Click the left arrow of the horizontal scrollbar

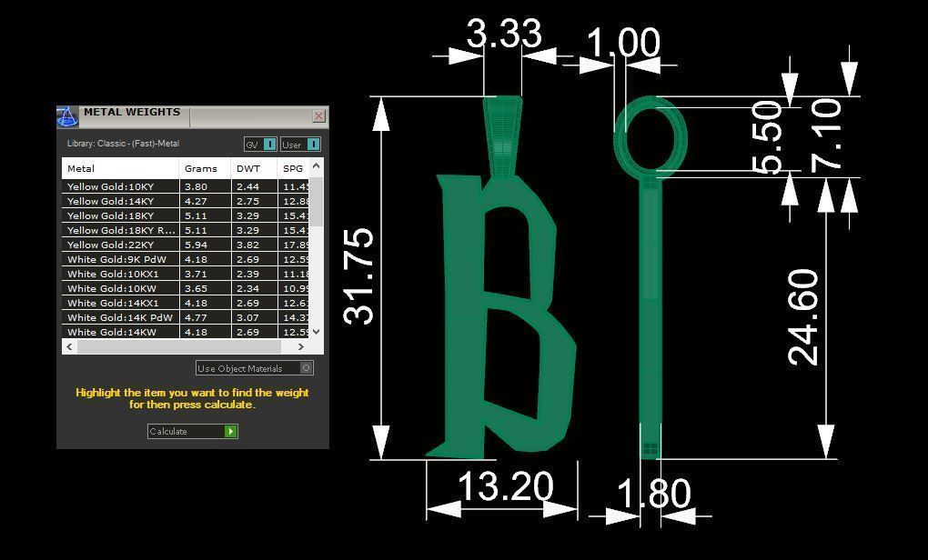[x=69, y=346]
